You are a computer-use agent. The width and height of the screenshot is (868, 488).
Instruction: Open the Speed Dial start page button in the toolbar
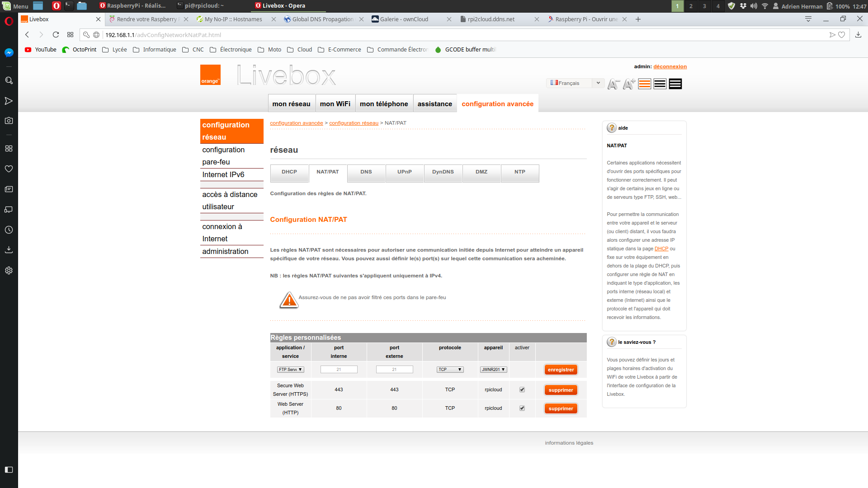click(70, 35)
